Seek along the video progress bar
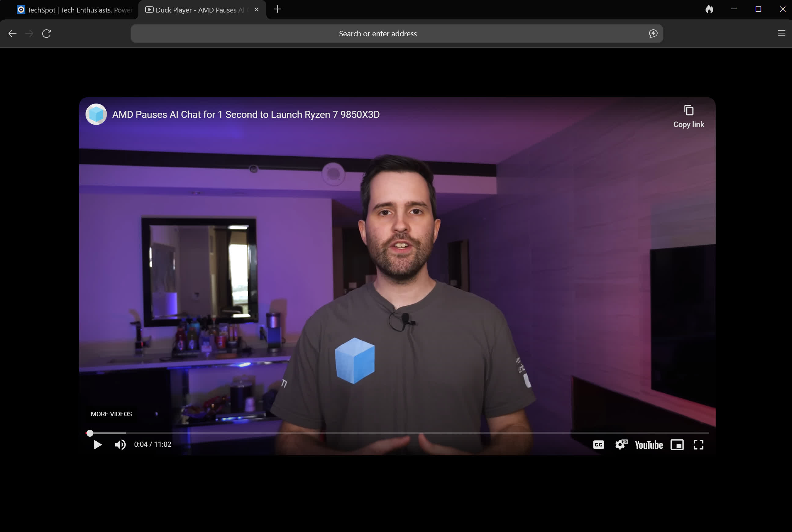The width and height of the screenshot is (792, 532). [397, 433]
